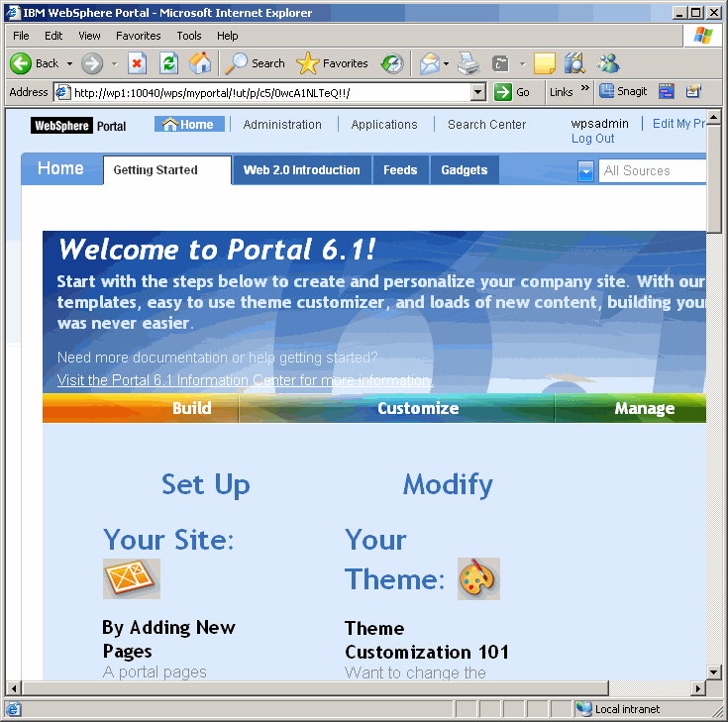Click the site map icon under Your Site
Viewport: 728px width, 722px height.
pyautogui.click(x=132, y=578)
